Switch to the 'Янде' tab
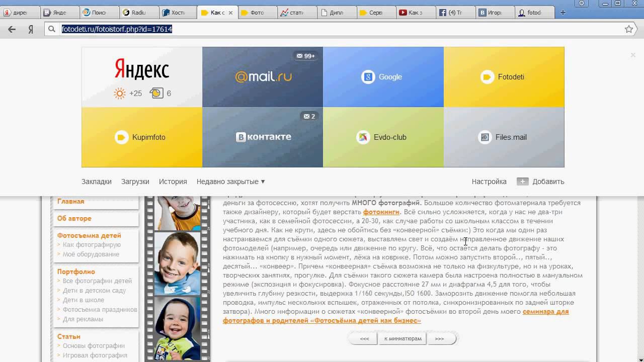 pyautogui.click(x=59, y=13)
